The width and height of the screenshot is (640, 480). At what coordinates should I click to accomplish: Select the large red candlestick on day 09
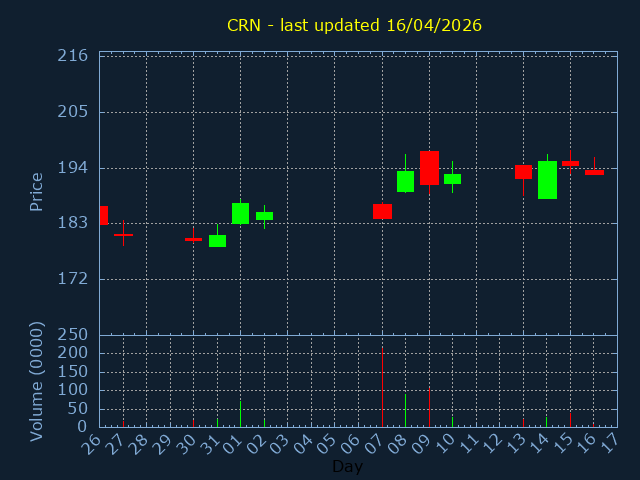(x=429, y=168)
